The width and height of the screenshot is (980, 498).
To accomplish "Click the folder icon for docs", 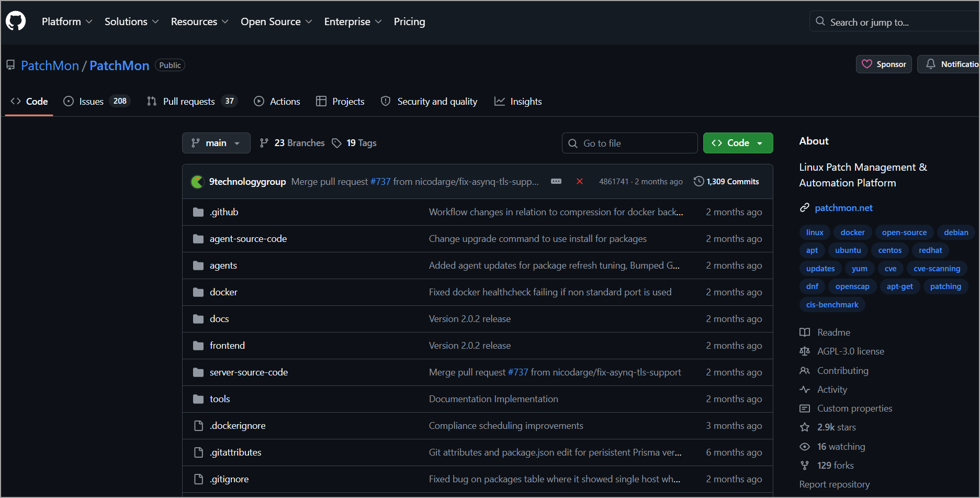I will [198, 319].
